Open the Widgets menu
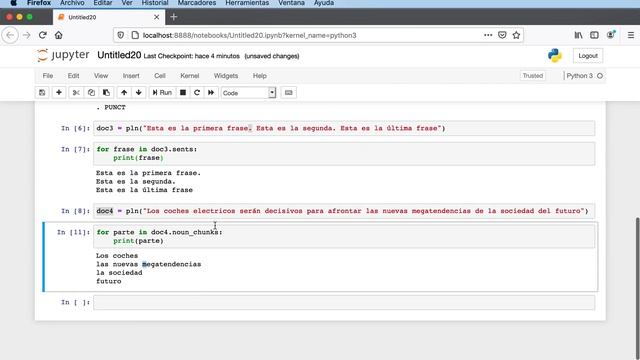The width and height of the screenshot is (640, 360). pyautogui.click(x=226, y=76)
